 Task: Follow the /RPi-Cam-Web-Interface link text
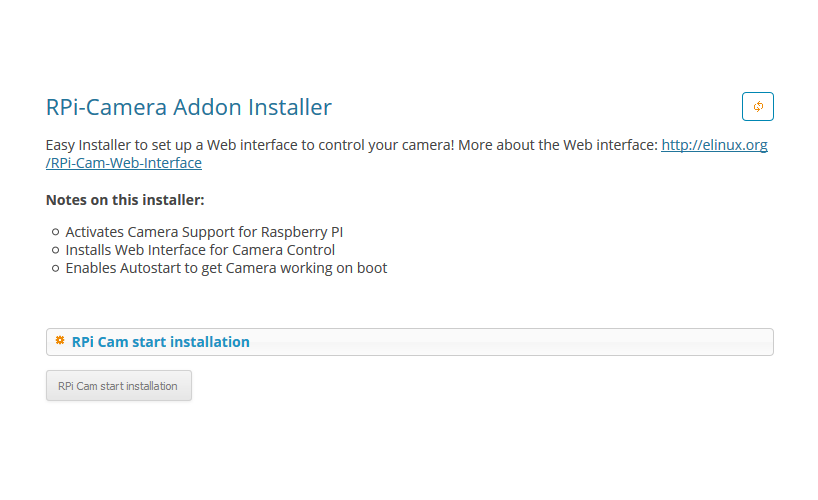[124, 163]
